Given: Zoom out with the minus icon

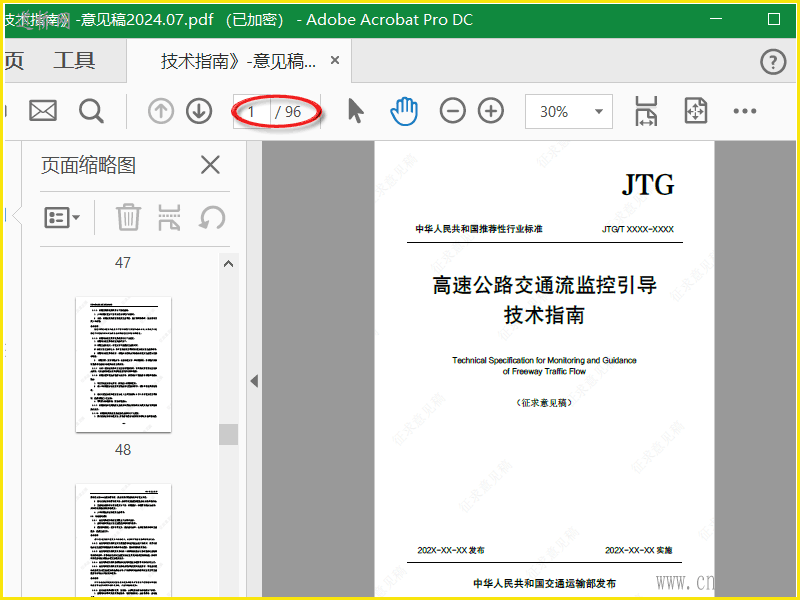Looking at the screenshot, I should 453,111.
